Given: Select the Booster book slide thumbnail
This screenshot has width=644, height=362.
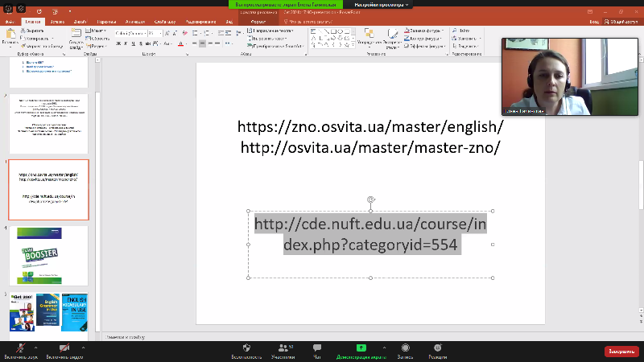Looking at the screenshot, I should pyautogui.click(x=48, y=254).
